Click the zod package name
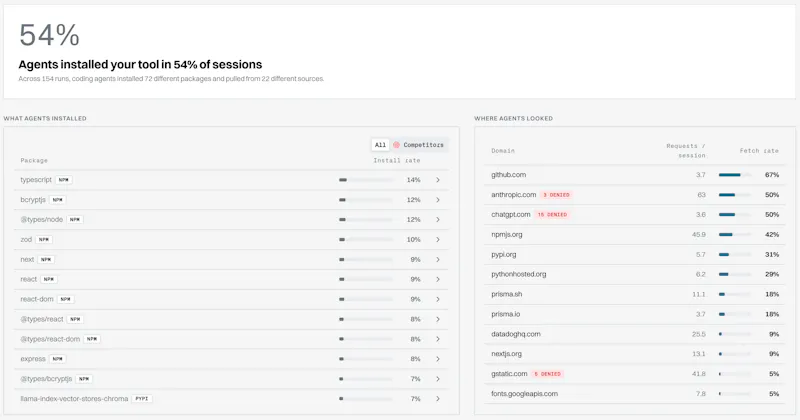 tap(26, 239)
